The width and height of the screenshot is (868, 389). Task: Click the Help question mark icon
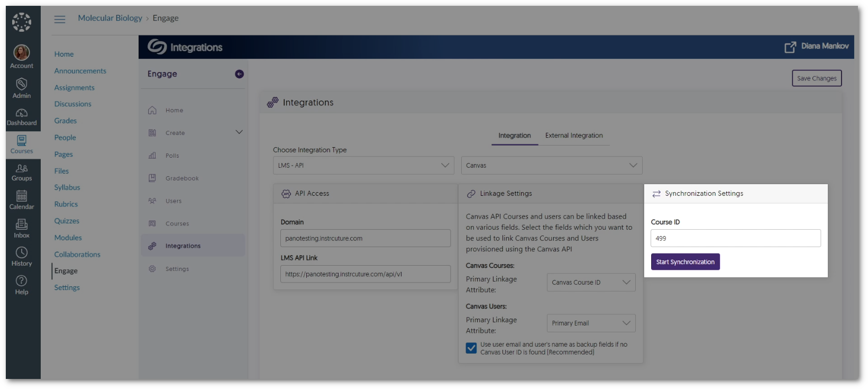[x=22, y=281]
